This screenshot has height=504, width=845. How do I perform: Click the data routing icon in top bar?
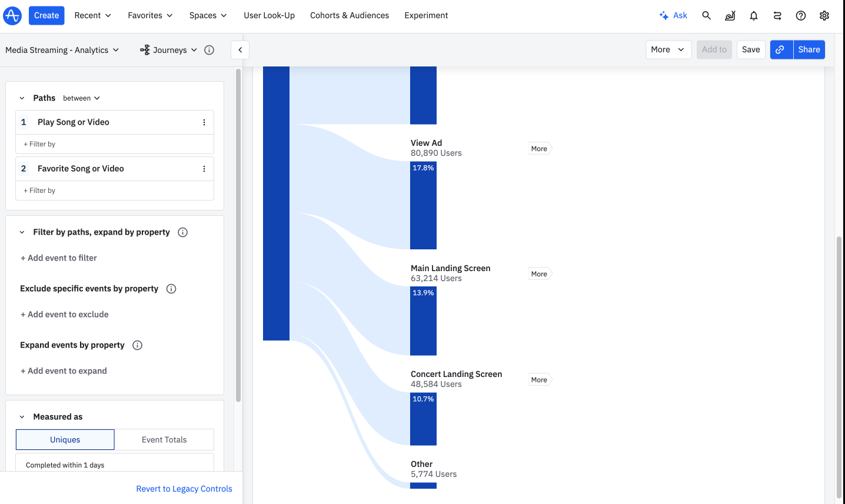pyautogui.click(x=777, y=15)
